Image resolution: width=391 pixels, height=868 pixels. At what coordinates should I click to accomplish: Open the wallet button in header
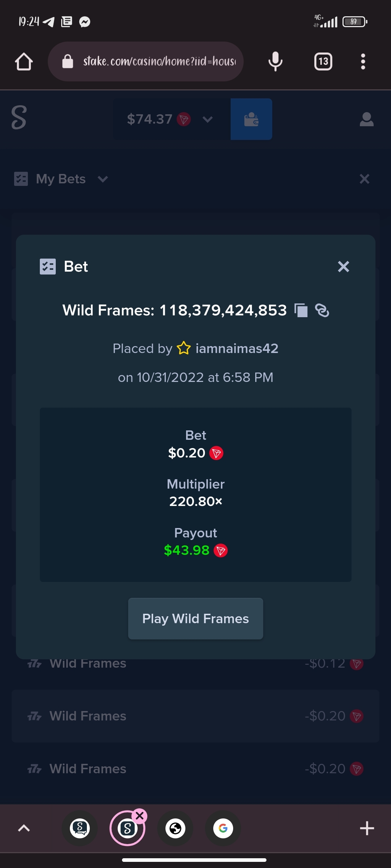(x=251, y=119)
